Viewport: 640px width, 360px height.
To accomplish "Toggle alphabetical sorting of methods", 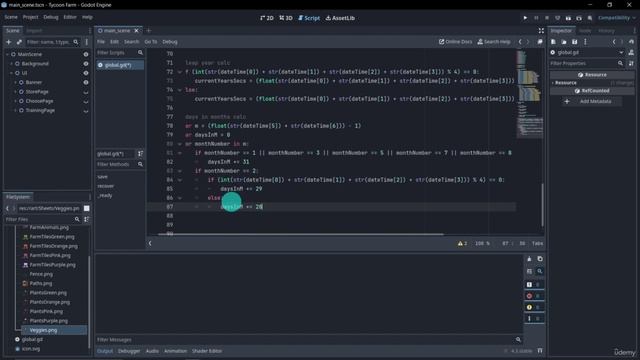I will [x=140, y=153].
